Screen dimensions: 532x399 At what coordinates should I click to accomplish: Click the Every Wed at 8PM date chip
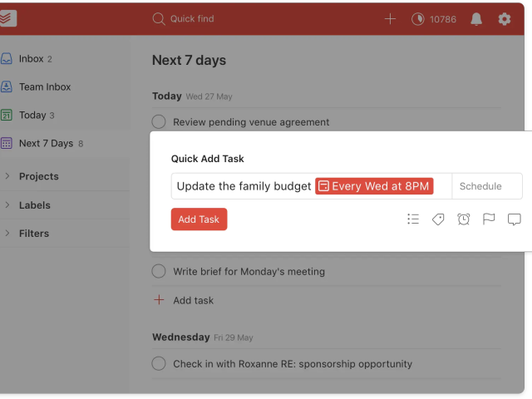tap(374, 186)
